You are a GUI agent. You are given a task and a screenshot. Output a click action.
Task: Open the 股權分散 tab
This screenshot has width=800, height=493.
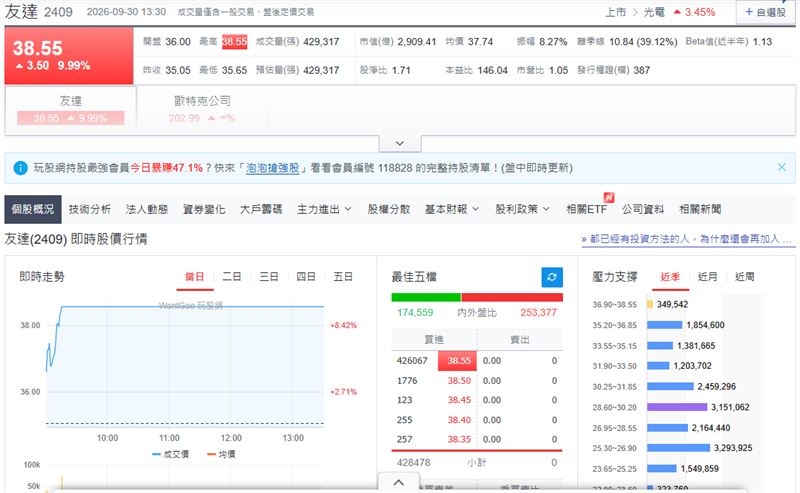tap(389, 209)
